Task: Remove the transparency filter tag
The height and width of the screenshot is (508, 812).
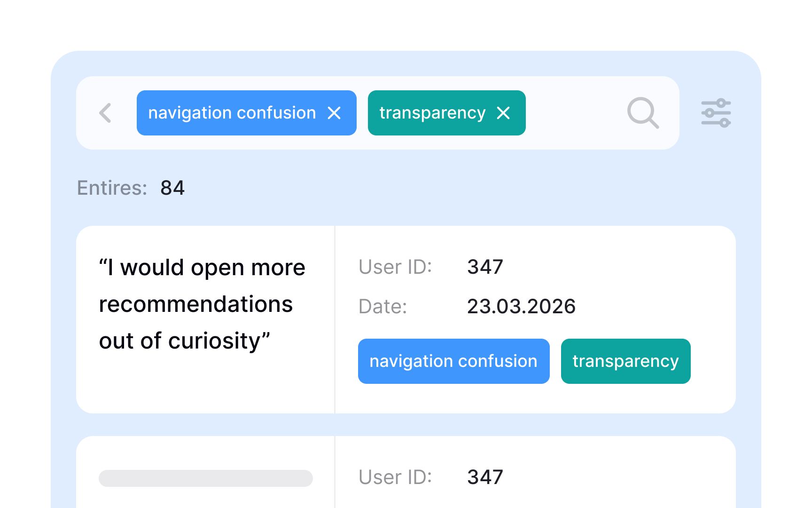Action: (x=503, y=113)
